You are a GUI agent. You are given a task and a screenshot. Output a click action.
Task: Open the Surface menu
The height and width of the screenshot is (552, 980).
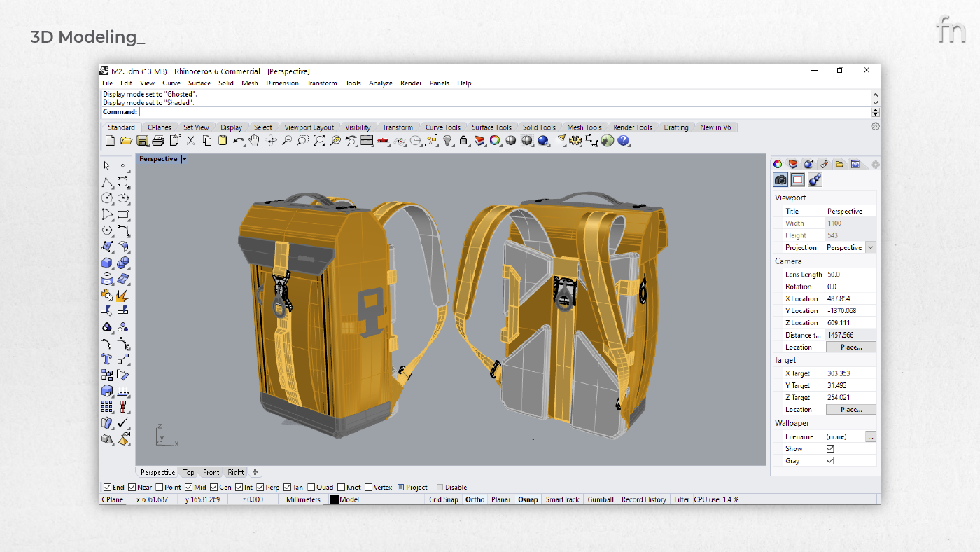pyautogui.click(x=199, y=83)
